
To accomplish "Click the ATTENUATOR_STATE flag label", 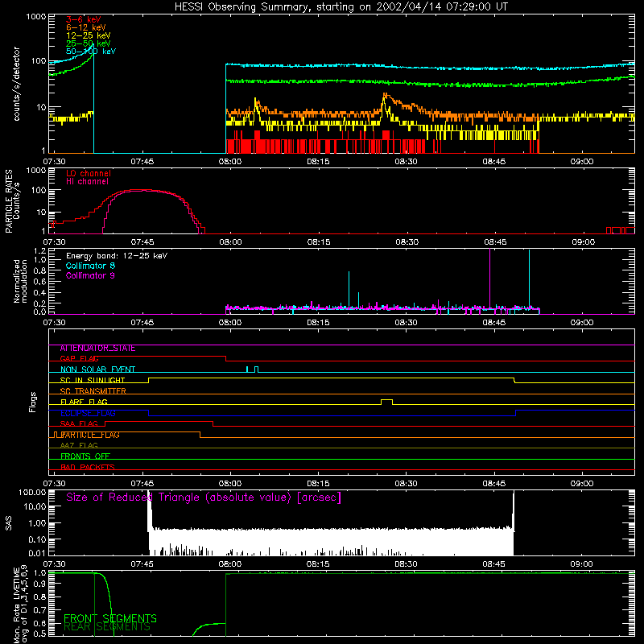I will coord(97,349).
